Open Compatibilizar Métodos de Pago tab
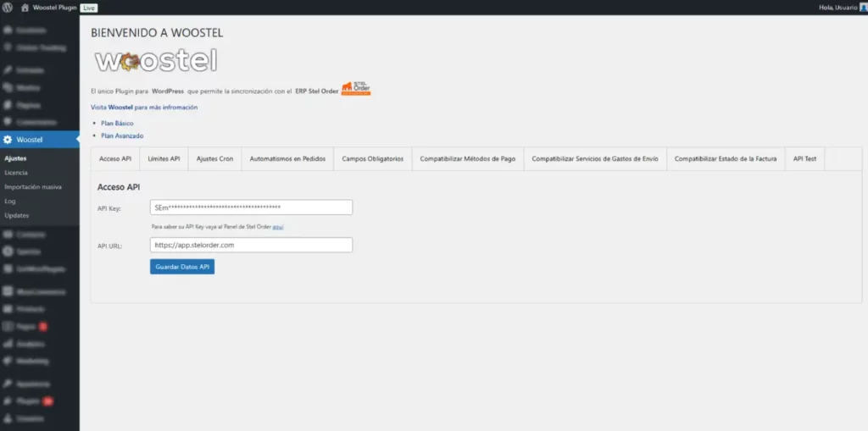The height and width of the screenshot is (431, 868). [468, 159]
